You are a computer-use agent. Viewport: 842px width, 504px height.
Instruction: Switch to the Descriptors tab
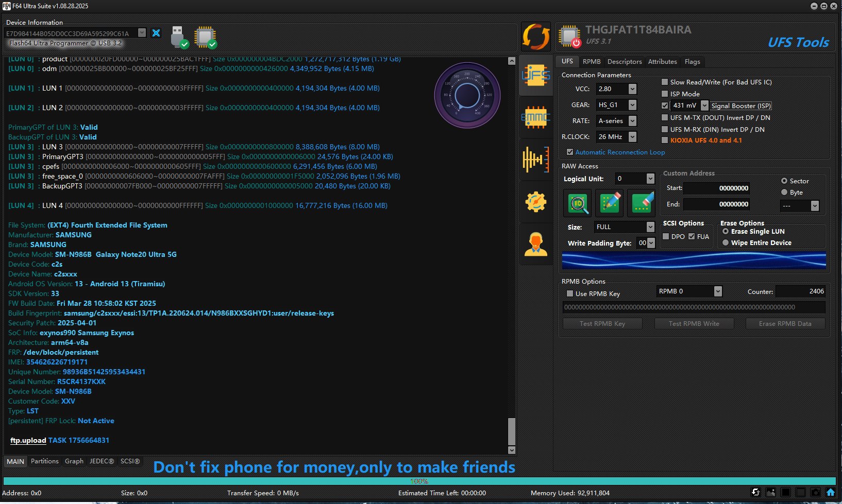click(x=625, y=61)
